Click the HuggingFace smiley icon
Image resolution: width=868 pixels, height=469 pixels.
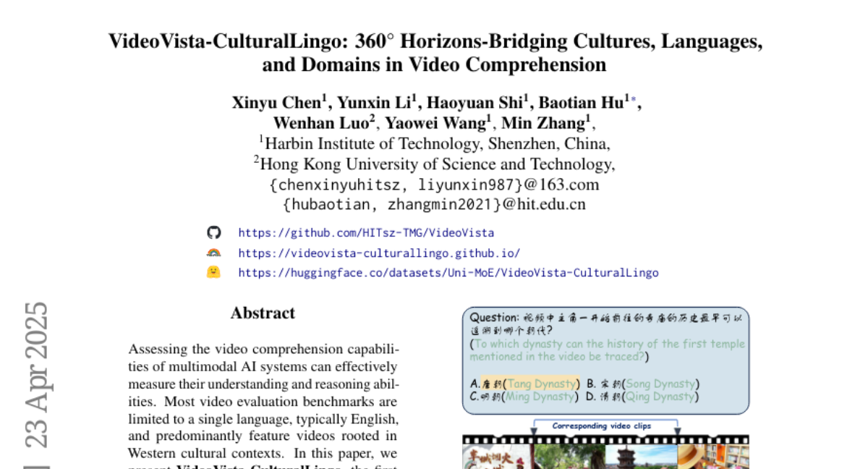pos(213,273)
